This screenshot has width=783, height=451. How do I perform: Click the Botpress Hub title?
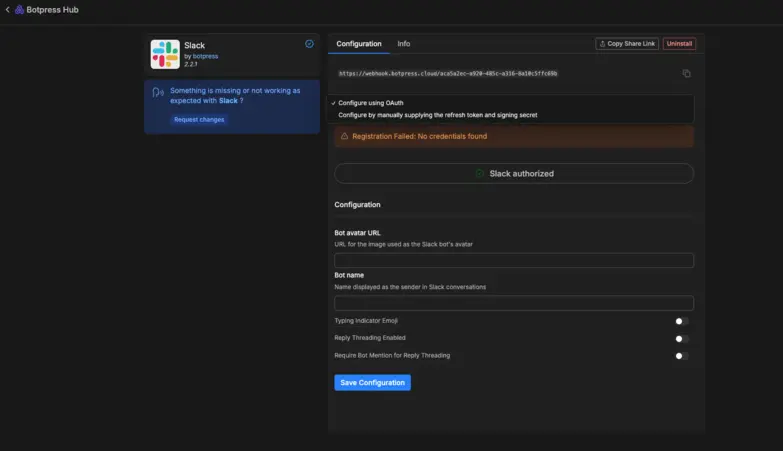[52, 9]
